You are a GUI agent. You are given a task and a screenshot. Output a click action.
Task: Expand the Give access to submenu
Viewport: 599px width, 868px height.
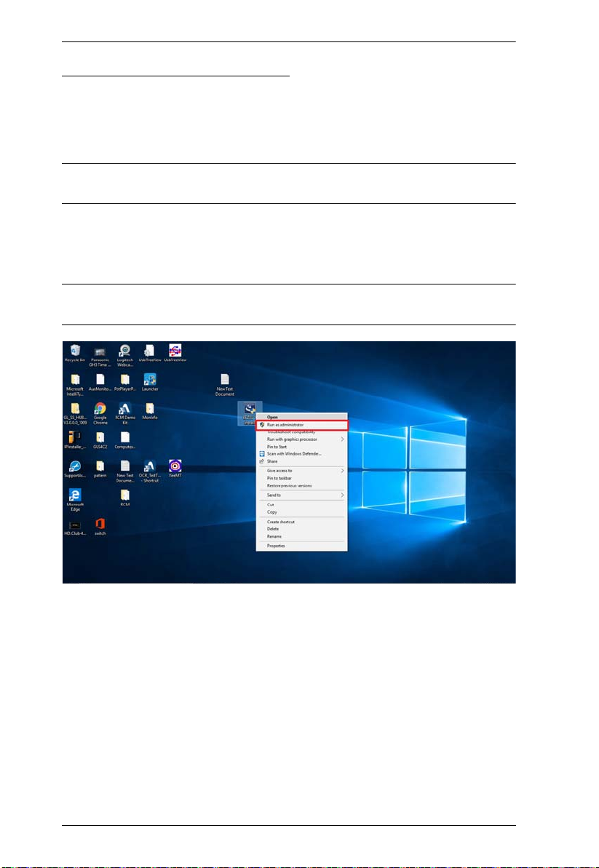[x=302, y=471]
